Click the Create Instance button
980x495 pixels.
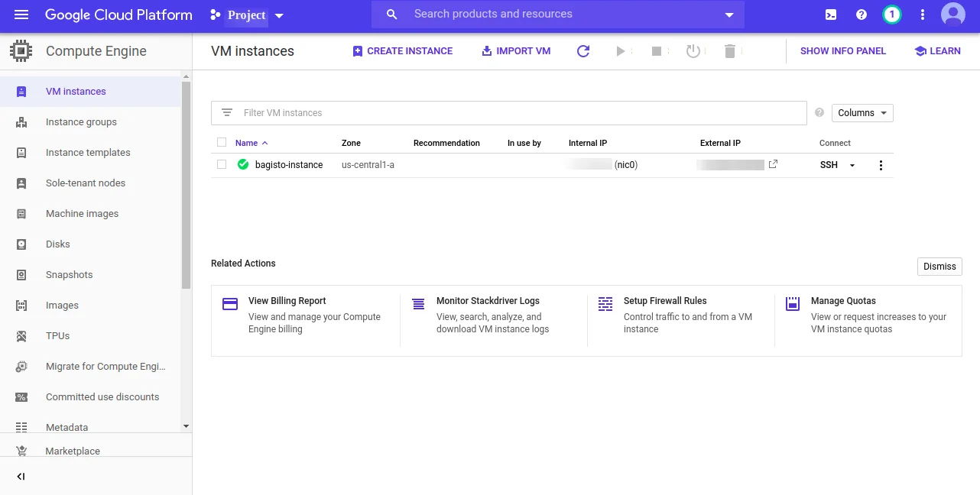[402, 51]
